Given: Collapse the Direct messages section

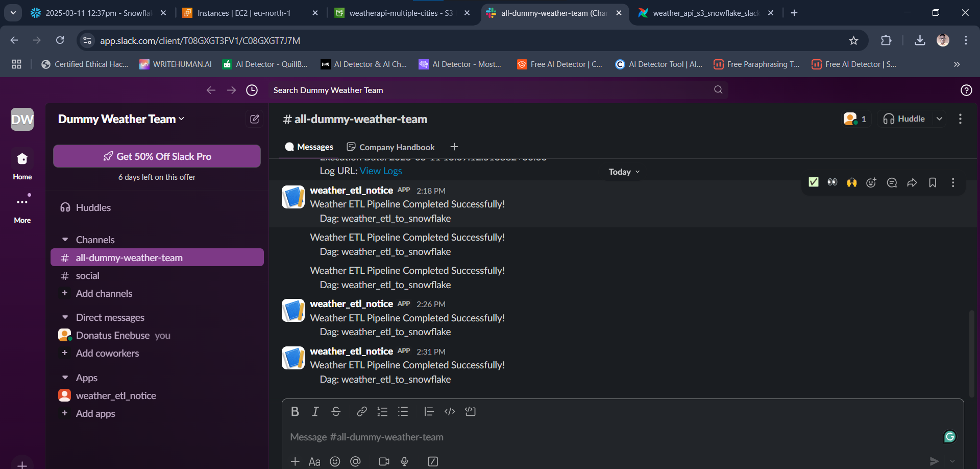Looking at the screenshot, I should (x=65, y=317).
